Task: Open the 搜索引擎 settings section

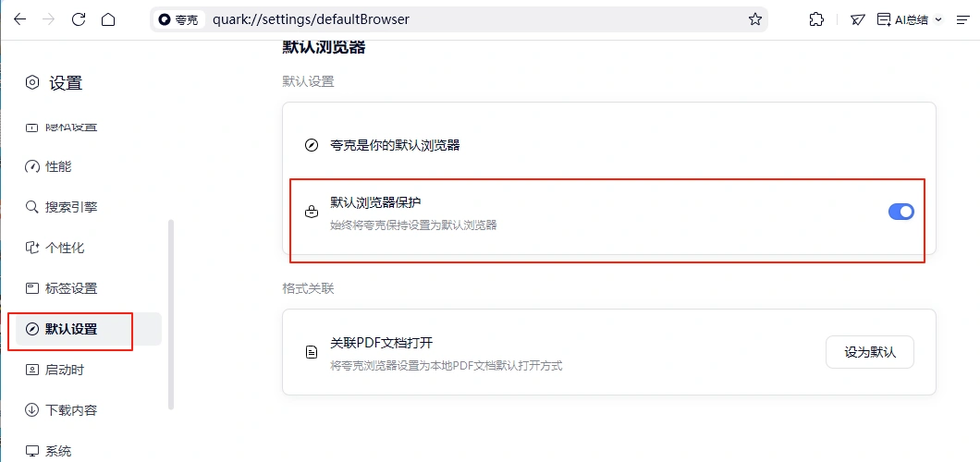Action: coord(70,207)
